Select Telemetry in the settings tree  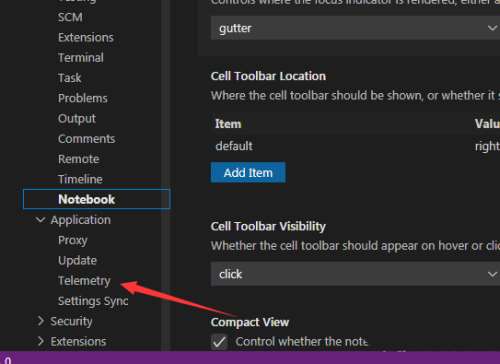coord(84,281)
